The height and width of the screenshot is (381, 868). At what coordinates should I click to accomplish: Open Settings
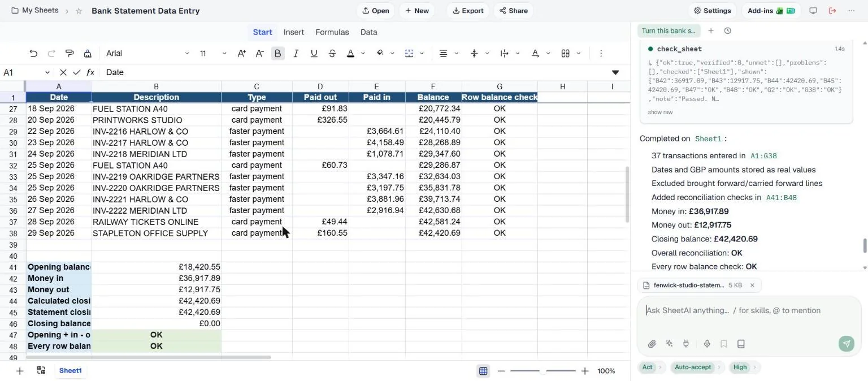pyautogui.click(x=712, y=11)
